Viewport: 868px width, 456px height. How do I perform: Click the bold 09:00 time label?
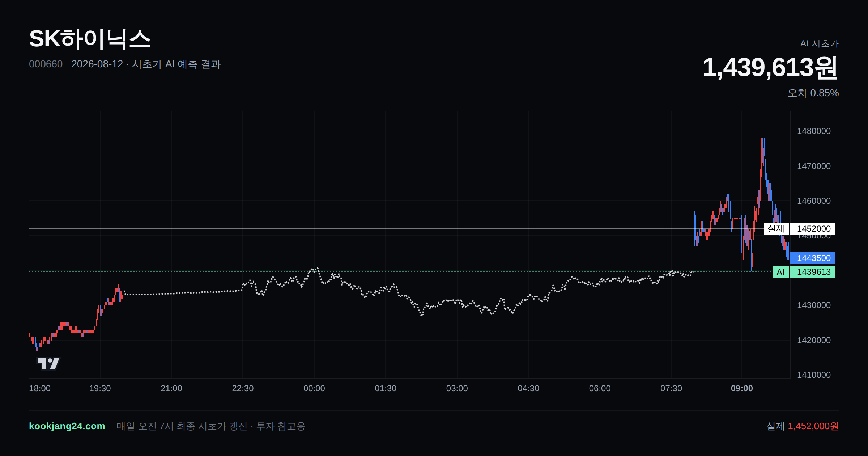pos(742,388)
